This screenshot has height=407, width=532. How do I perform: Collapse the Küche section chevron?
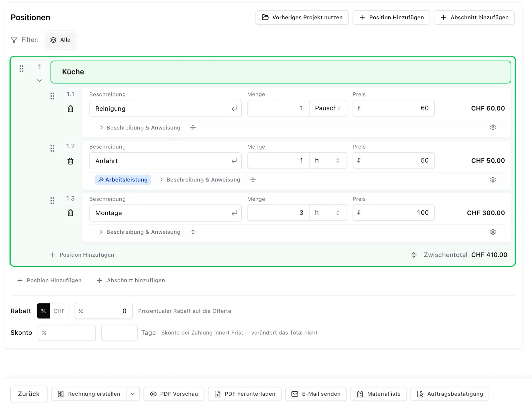[39, 80]
